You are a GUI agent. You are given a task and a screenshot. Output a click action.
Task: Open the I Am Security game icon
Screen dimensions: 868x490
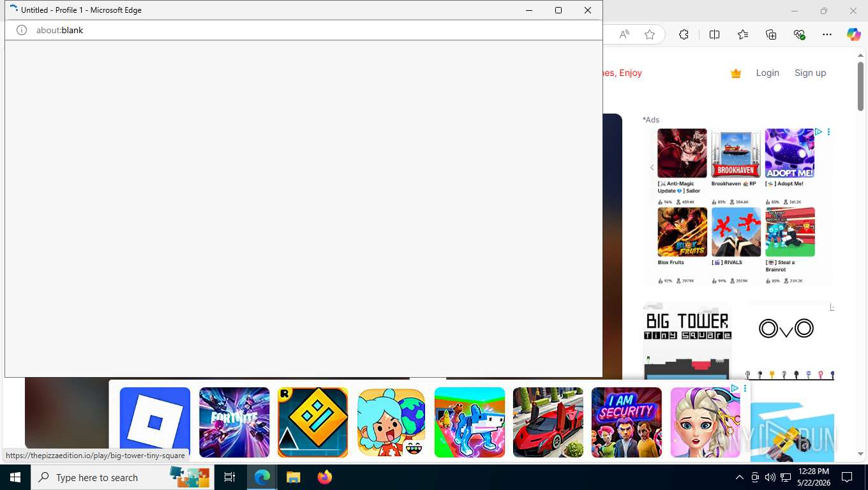coord(627,422)
